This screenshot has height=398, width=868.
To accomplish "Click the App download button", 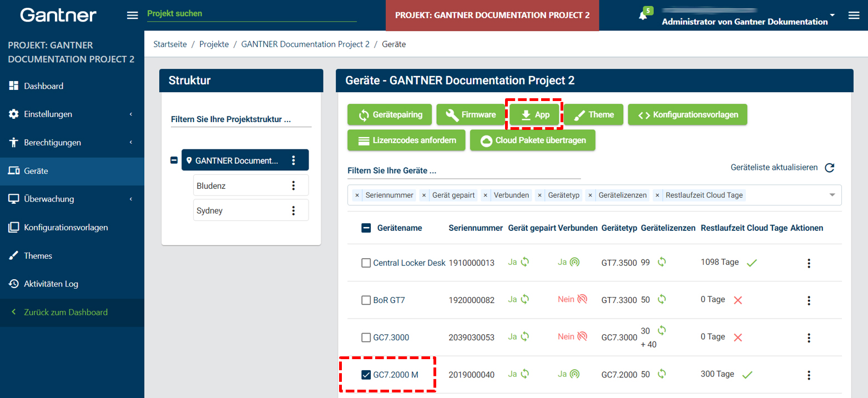I will coord(534,115).
